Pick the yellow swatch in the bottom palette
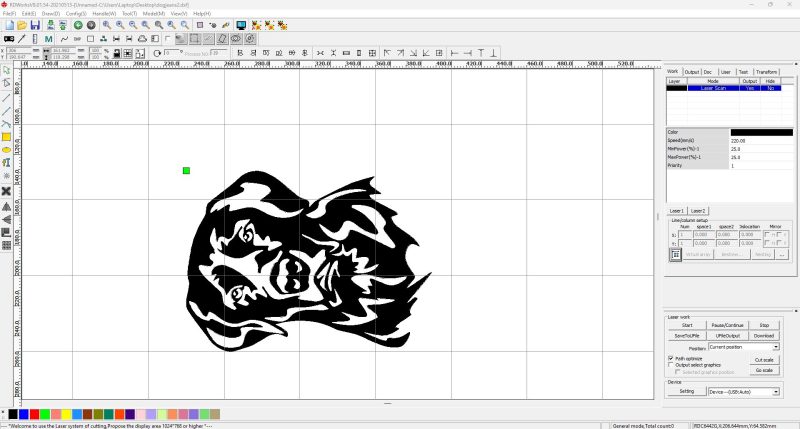Image resolution: width=800 pixels, height=429 pixels. tap(66, 414)
